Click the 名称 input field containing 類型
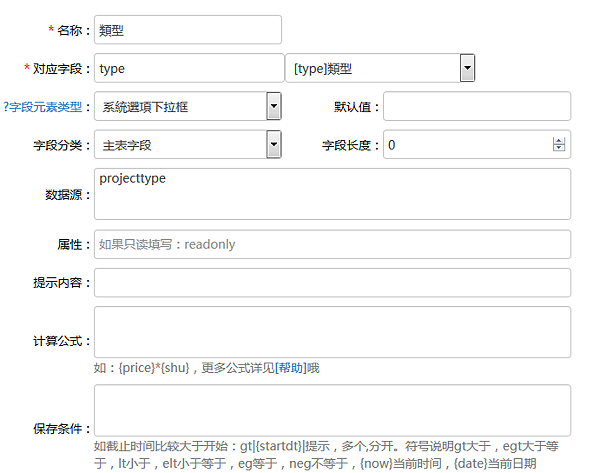 click(x=188, y=30)
